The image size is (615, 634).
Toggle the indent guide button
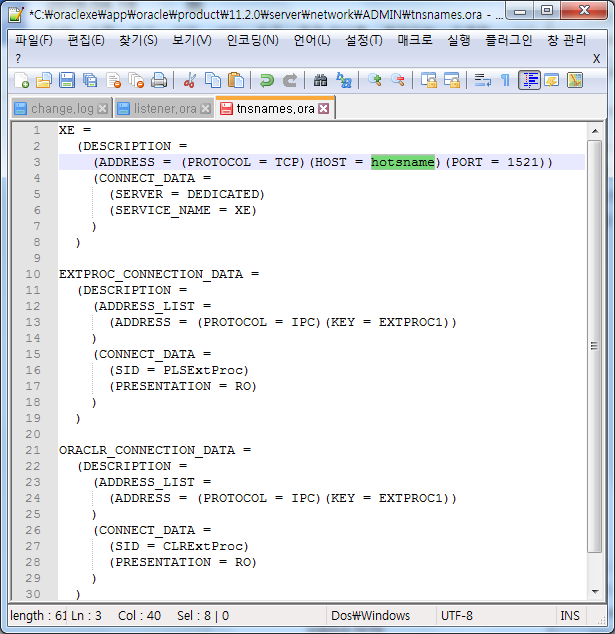point(529,80)
